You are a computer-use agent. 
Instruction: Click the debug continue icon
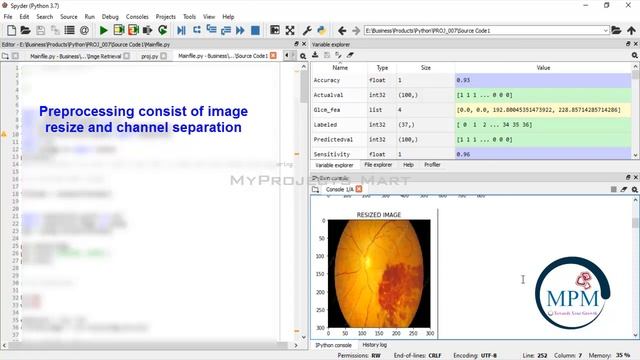[x=240, y=30]
